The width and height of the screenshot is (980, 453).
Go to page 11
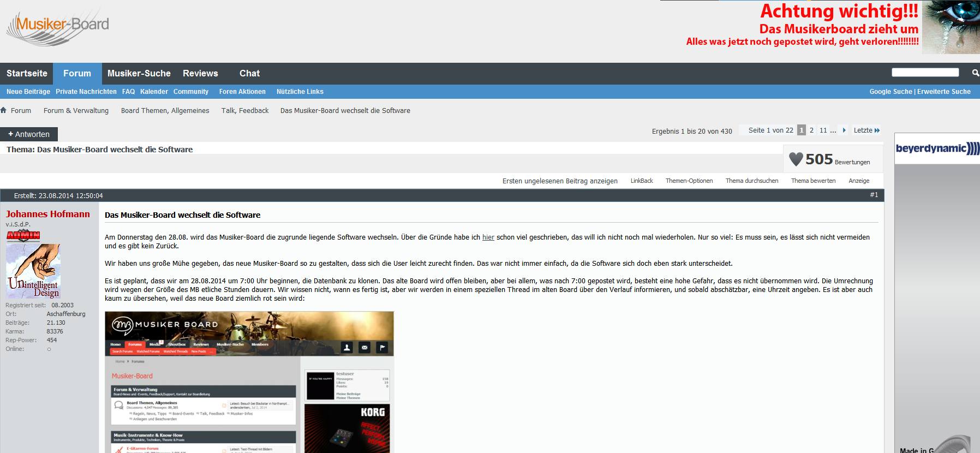(823, 130)
